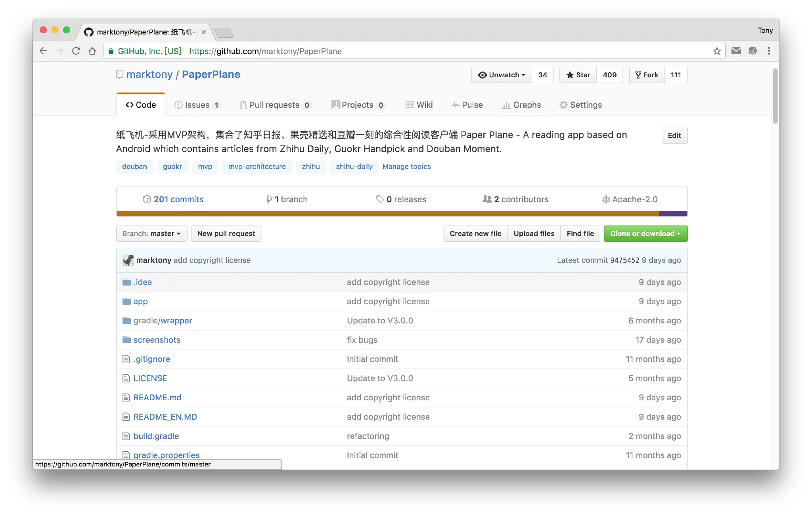View the 34 watchers count
Screen dimensions: 812x516
pyautogui.click(x=542, y=75)
